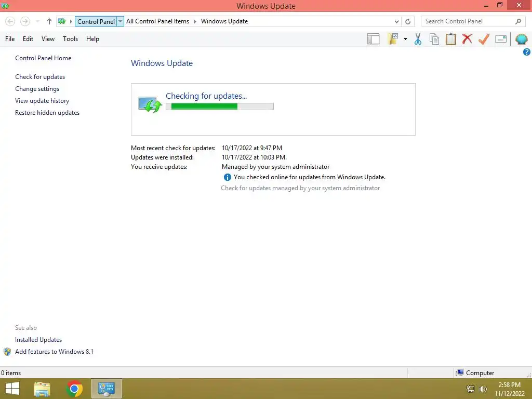Click the orange checkmark toolbar icon

[484, 39]
